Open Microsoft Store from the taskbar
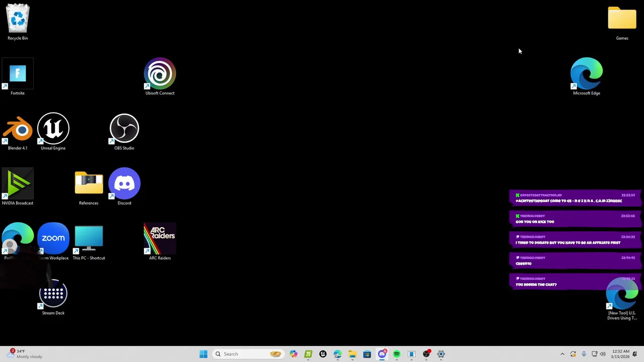 pos(367,354)
